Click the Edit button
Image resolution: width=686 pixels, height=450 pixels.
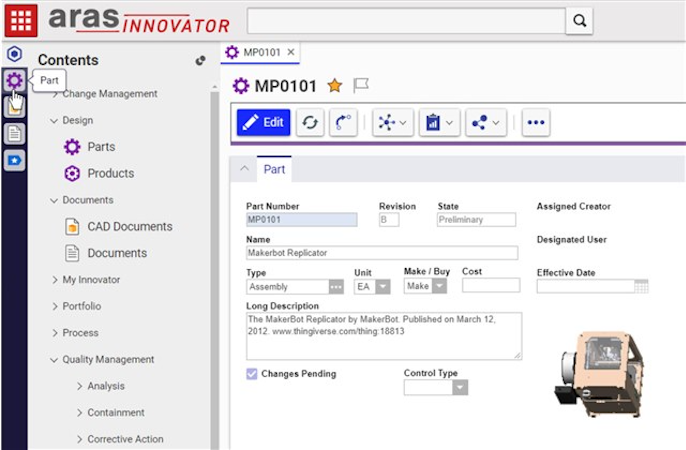[263, 122]
